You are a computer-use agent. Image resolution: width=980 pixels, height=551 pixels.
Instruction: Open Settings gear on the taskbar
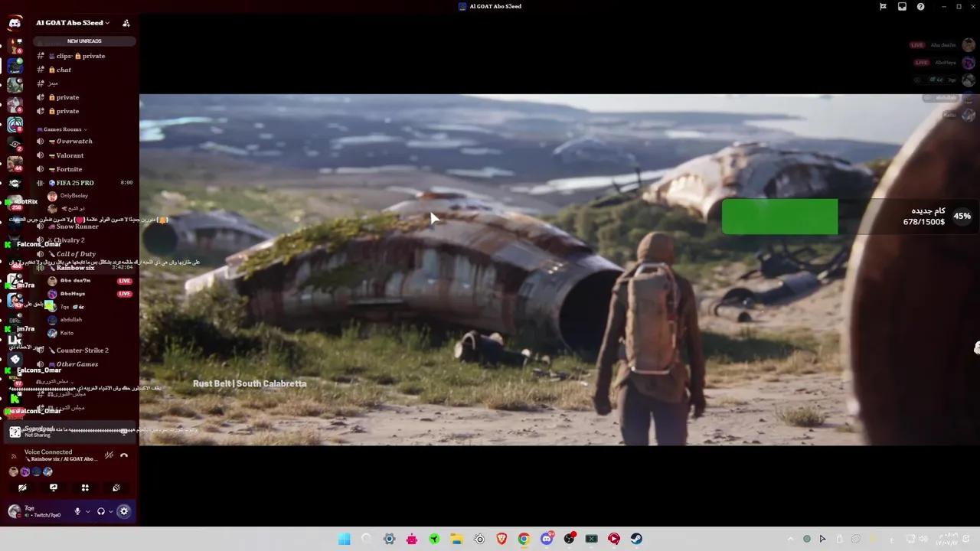tap(389, 539)
